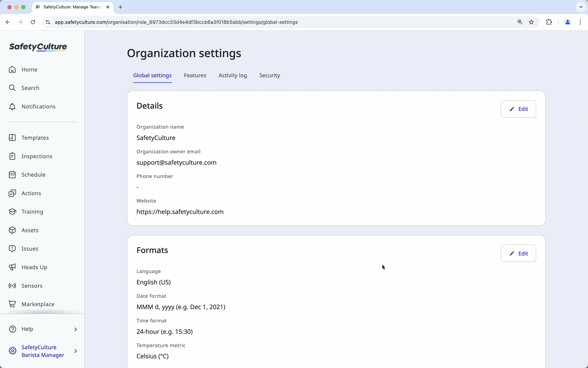Switch to the Global settings tab
This screenshot has height=368, width=588.
152,75
